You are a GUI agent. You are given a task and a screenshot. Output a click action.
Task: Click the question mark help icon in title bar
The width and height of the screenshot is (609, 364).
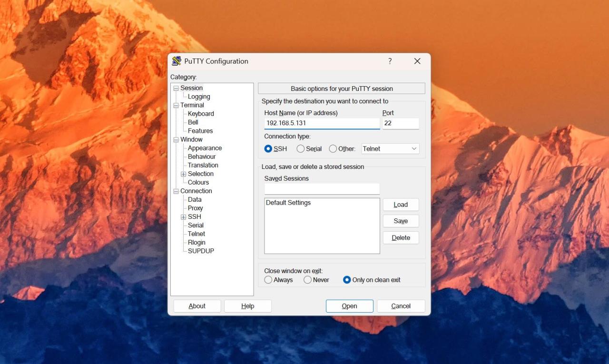pyautogui.click(x=390, y=61)
